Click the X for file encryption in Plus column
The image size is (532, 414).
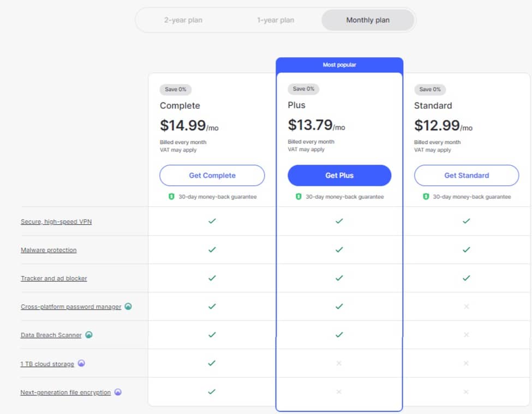339,392
